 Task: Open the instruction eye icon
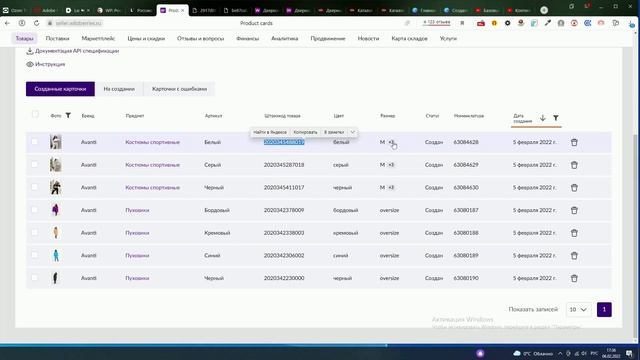(29, 64)
